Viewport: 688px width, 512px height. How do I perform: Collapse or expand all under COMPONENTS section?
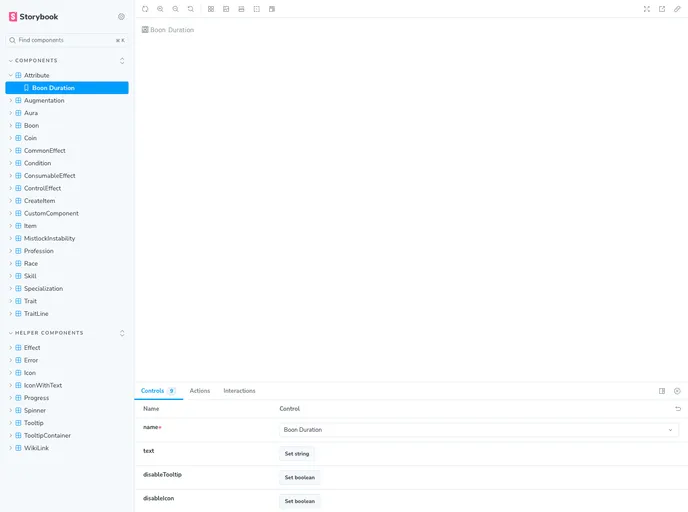click(x=122, y=61)
